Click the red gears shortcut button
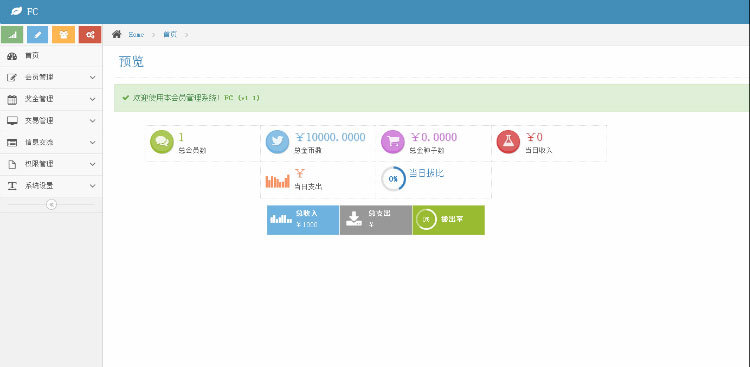This screenshot has width=750, height=367. click(90, 35)
